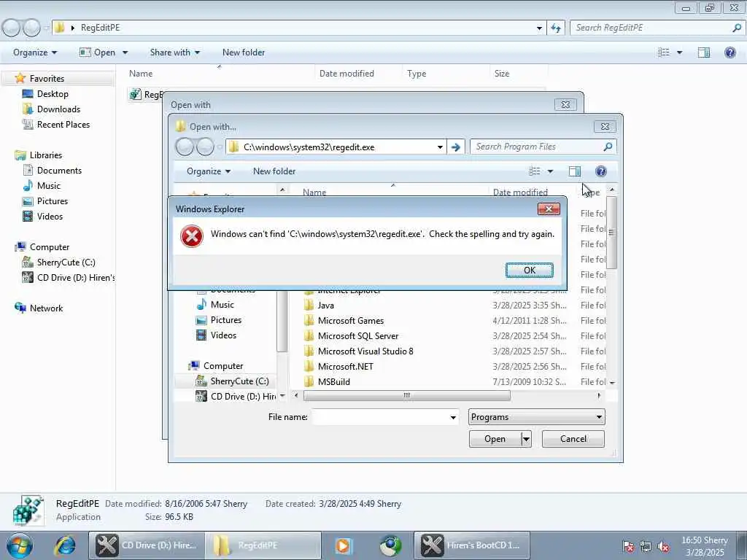Close the Windows Explorer error dialog

click(549, 209)
